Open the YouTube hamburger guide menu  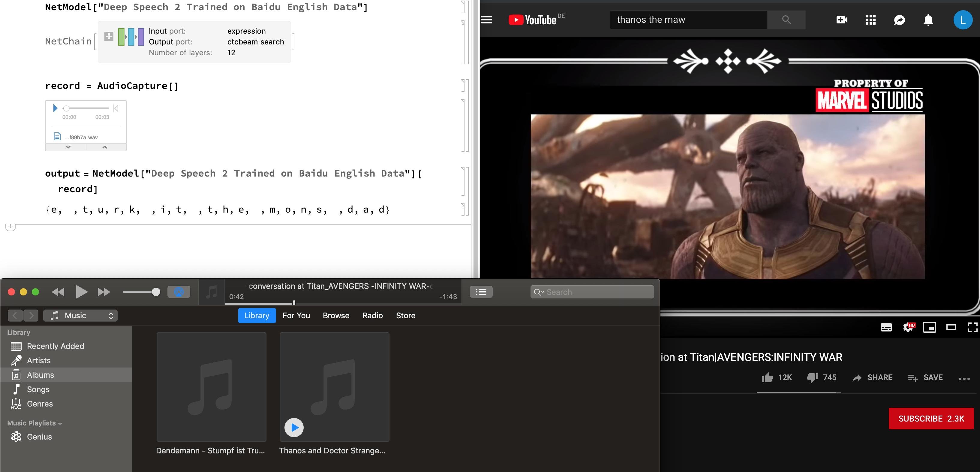(x=487, y=20)
